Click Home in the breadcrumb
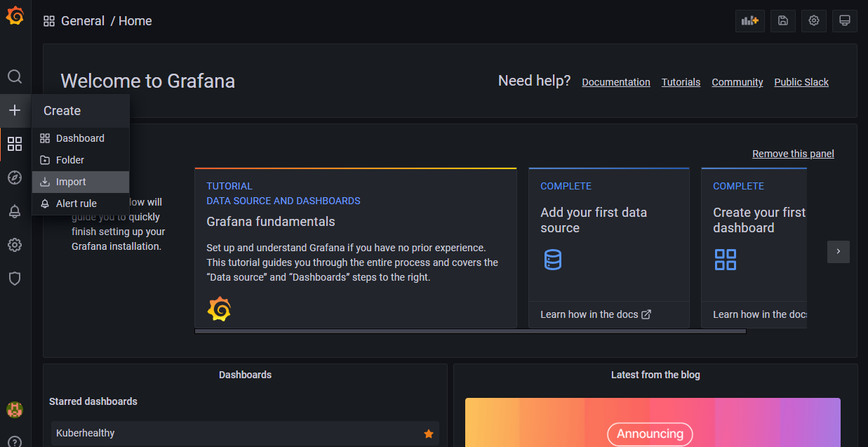 (x=135, y=21)
